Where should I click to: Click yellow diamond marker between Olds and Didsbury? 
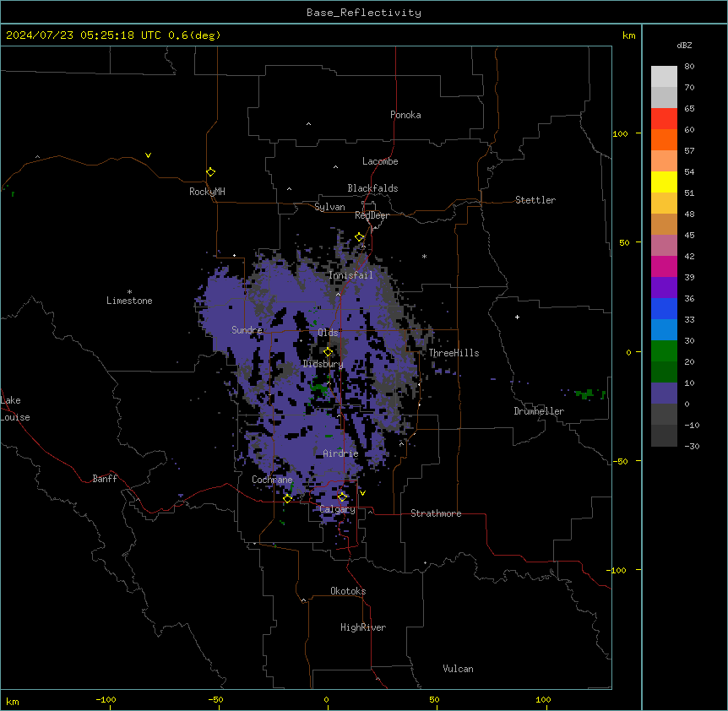pyautogui.click(x=328, y=352)
